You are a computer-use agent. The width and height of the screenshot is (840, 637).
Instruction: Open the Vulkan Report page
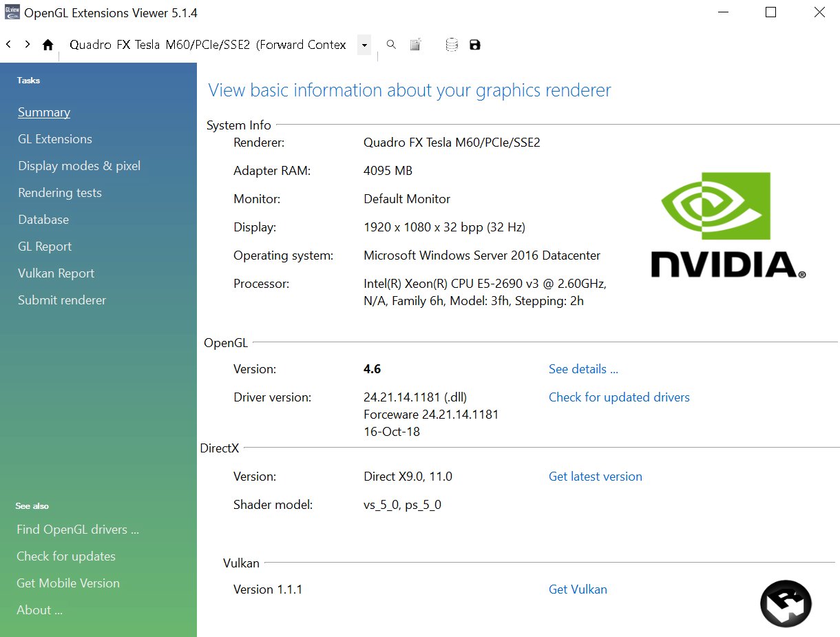pyautogui.click(x=56, y=273)
